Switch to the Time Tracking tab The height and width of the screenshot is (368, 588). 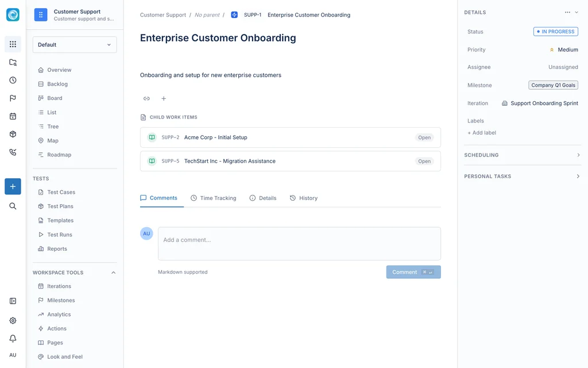(214, 198)
